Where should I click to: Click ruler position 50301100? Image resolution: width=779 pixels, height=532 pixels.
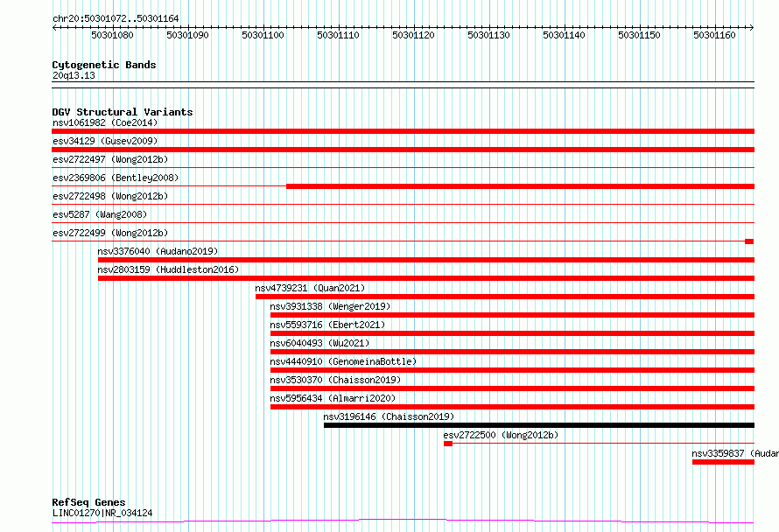coord(263,35)
